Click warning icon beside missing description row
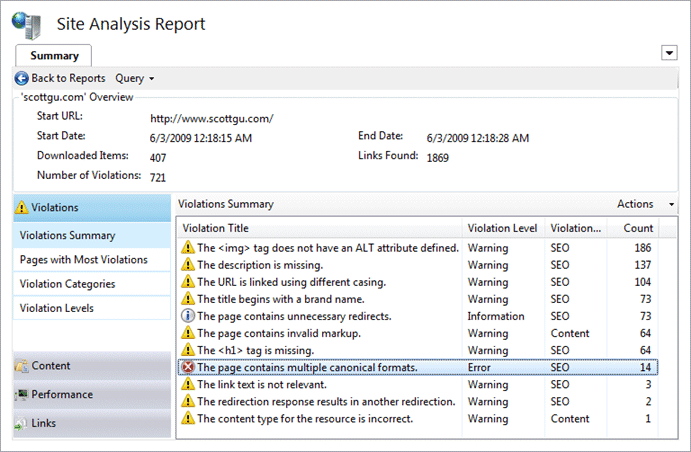 coord(188,265)
